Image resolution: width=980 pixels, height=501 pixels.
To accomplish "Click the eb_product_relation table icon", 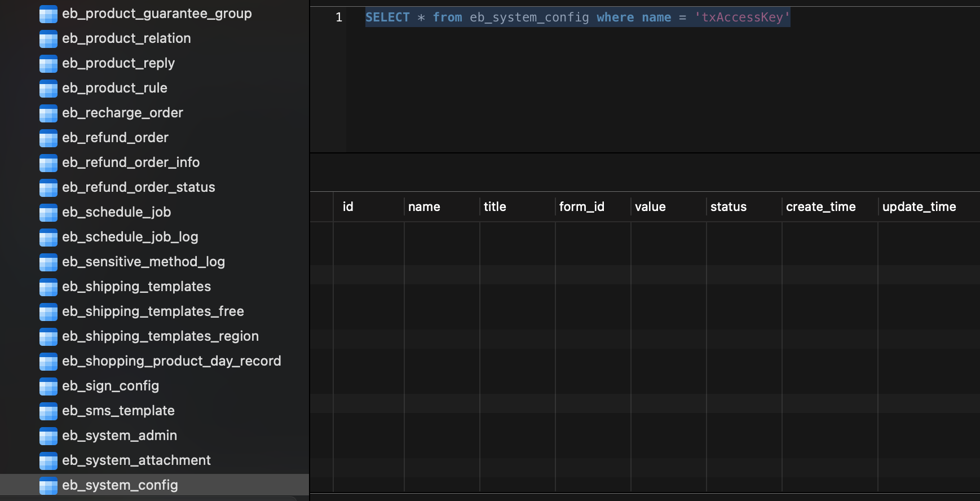I will (48, 39).
